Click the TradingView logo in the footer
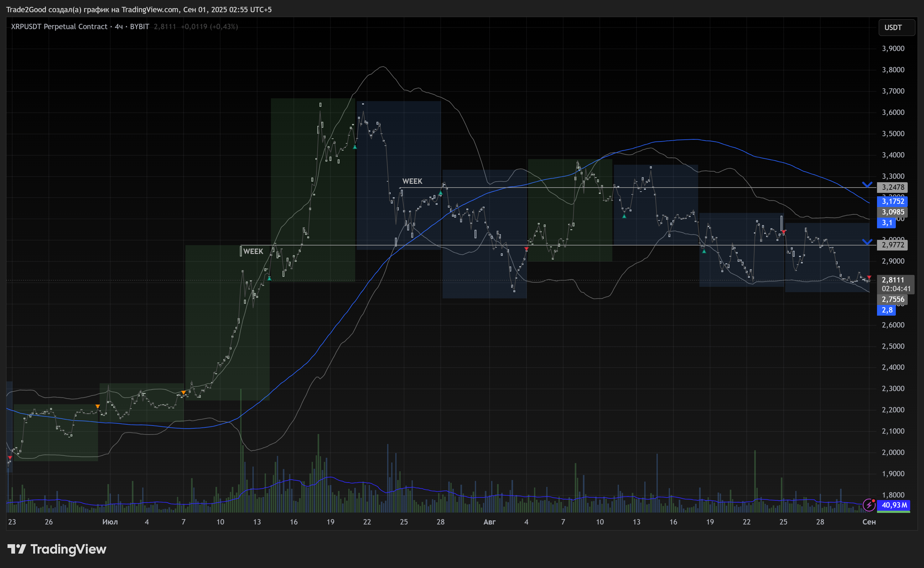Image resolution: width=924 pixels, height=568 pixels. 57,549
